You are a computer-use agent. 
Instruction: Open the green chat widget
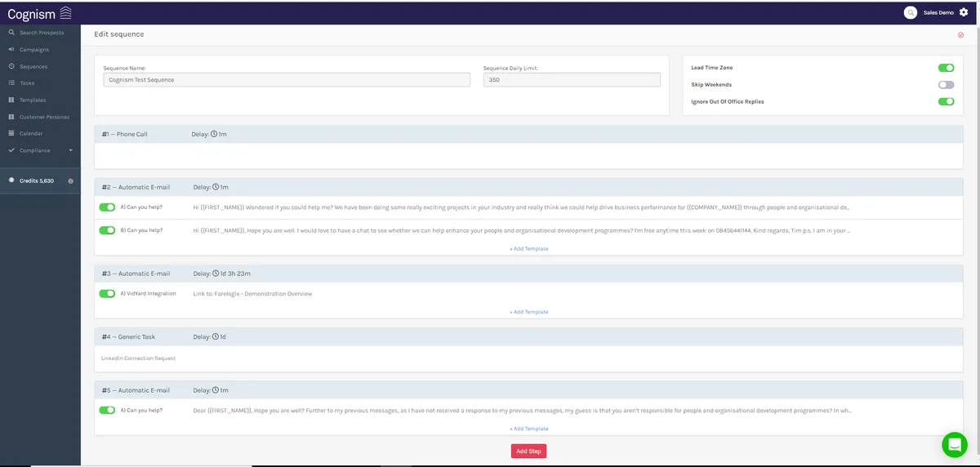click(x=954, y=444)
